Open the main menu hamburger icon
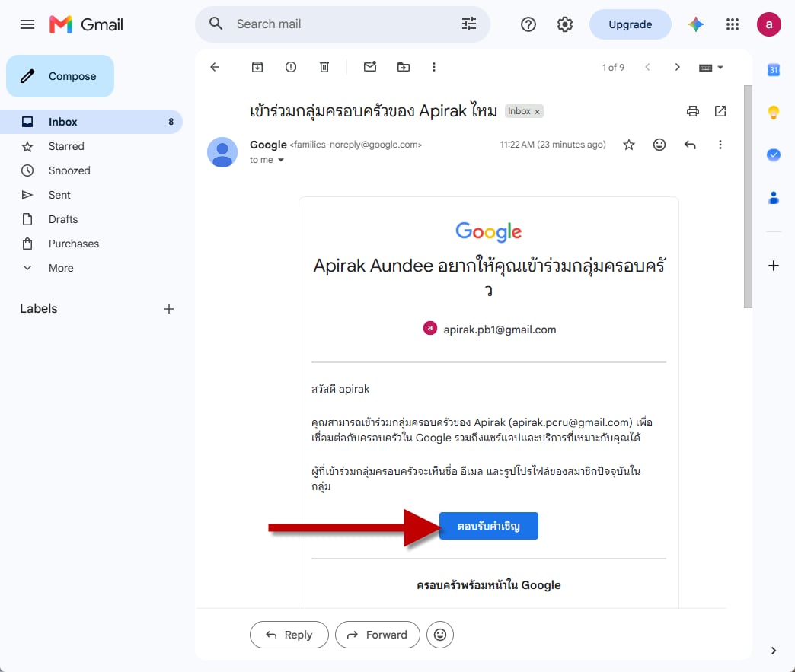The width and height of the screenshot is (795, 672). (x=27, y=24)
